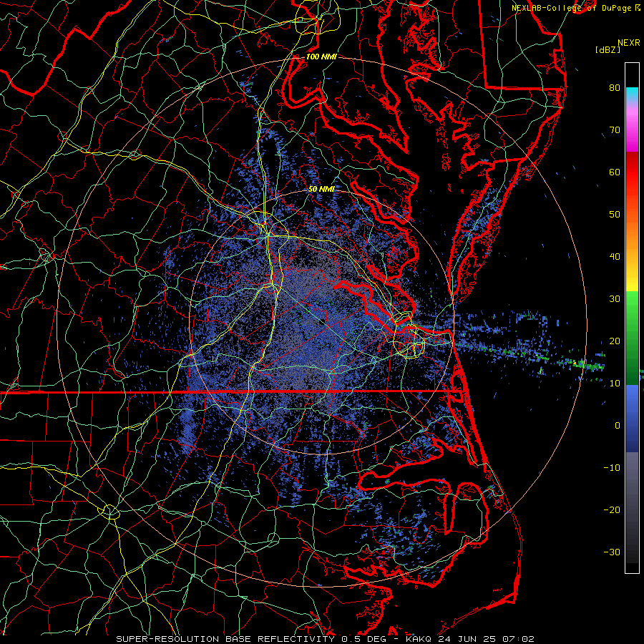Click the 100 NMI range ring label

[321, 57]
